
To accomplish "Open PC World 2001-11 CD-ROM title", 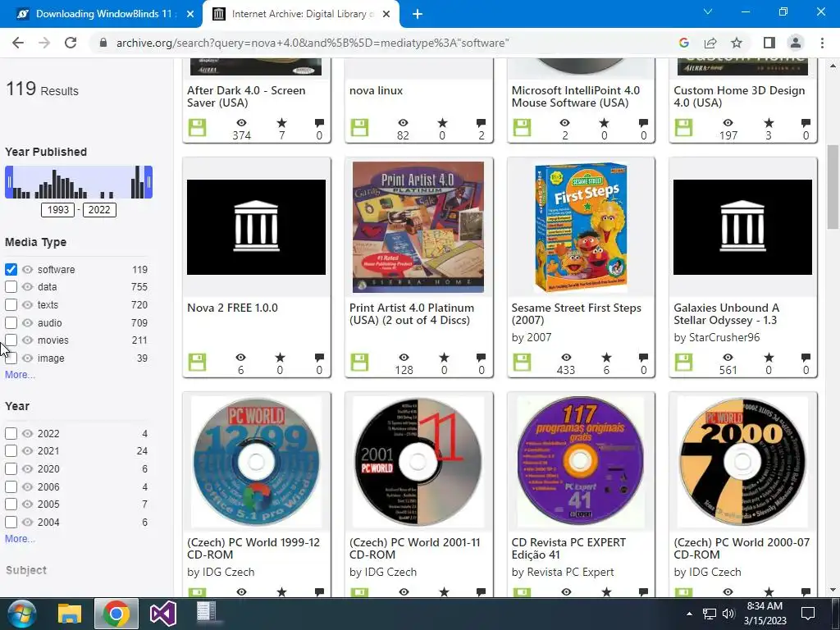I will pyautogui.click(x=414, y=549).
